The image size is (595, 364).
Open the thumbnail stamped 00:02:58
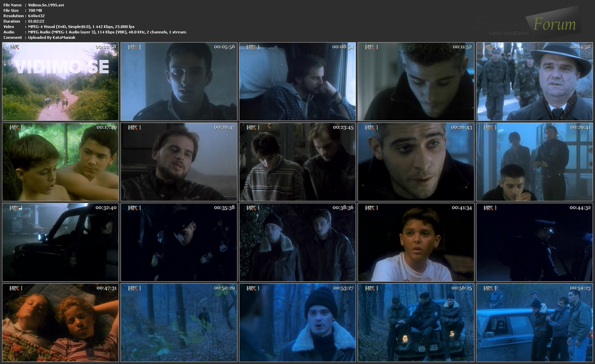(60, 81)
